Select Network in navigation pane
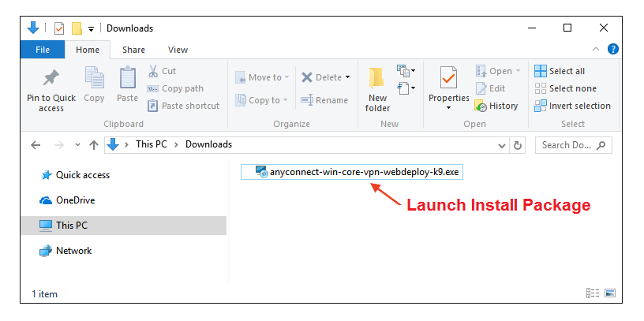Screen dimensions: 644x321 pos(66,251)
